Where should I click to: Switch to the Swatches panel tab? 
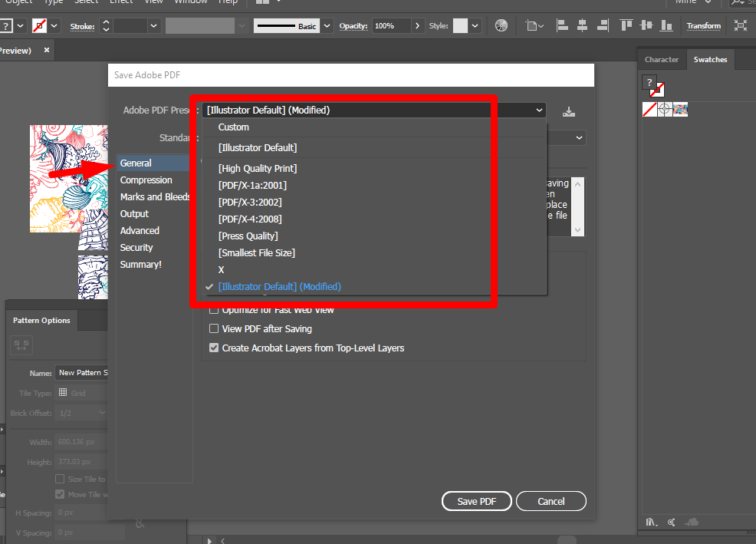coord(710,59)
